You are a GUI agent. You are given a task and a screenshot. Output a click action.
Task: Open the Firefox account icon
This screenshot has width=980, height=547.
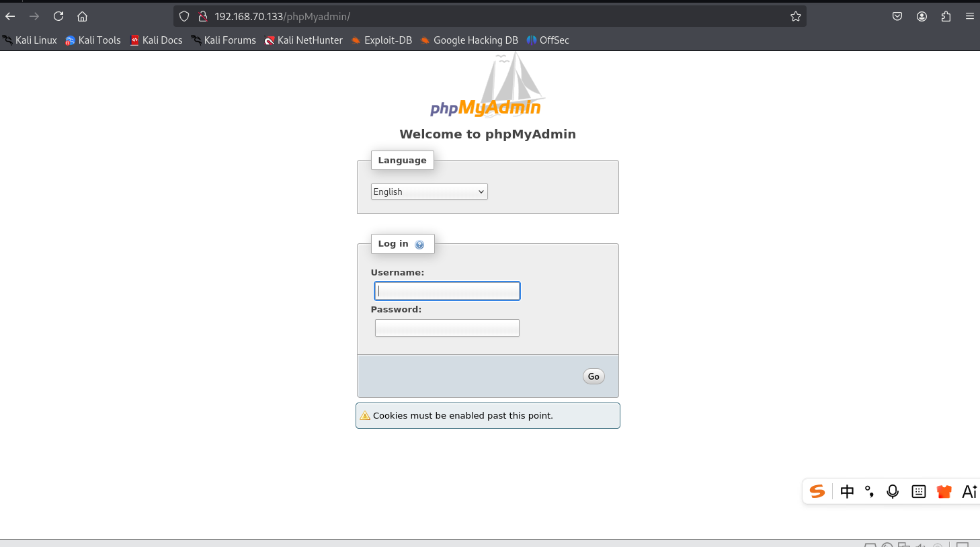[922, 16]
